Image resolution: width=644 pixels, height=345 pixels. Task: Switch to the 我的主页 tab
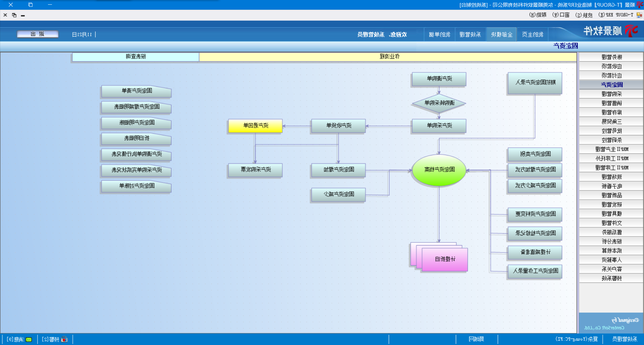coord(532,34)
